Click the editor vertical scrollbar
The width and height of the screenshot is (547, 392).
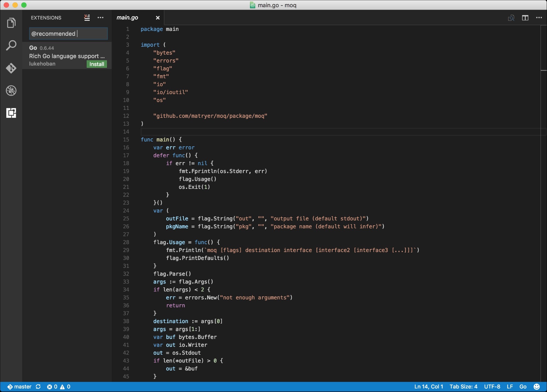tap(544, 203)
